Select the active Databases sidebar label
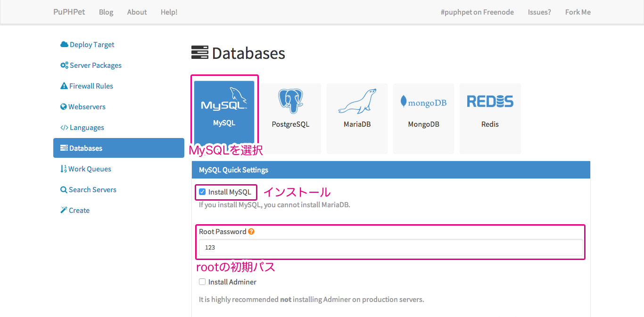Screen dimensions: 644x317 (86, 148)
